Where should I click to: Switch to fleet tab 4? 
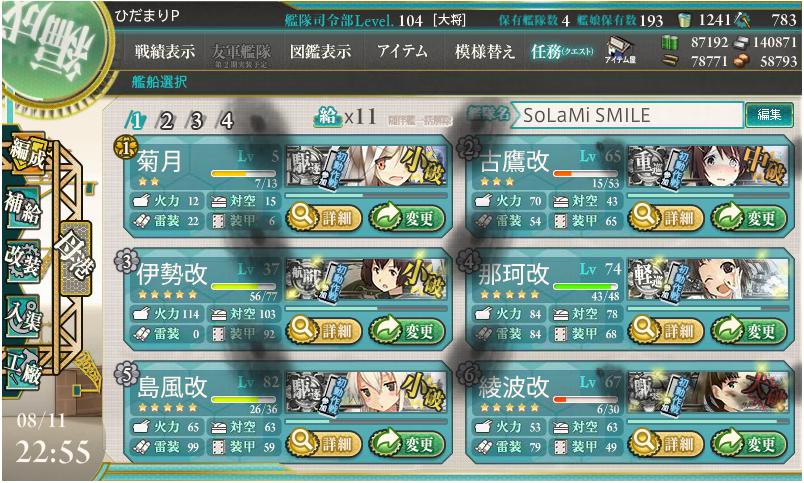226,121
